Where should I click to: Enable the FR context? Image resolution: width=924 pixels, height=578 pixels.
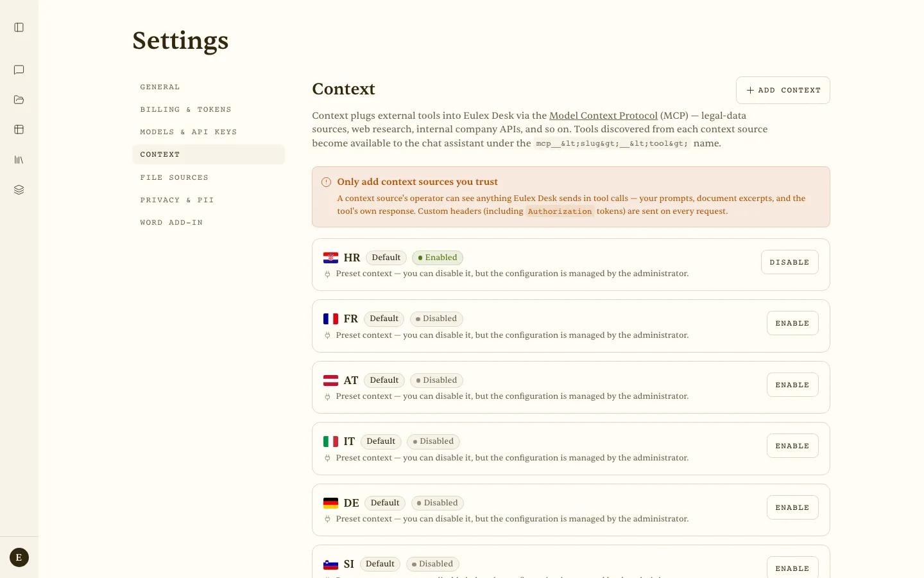(x=792, y=323)
